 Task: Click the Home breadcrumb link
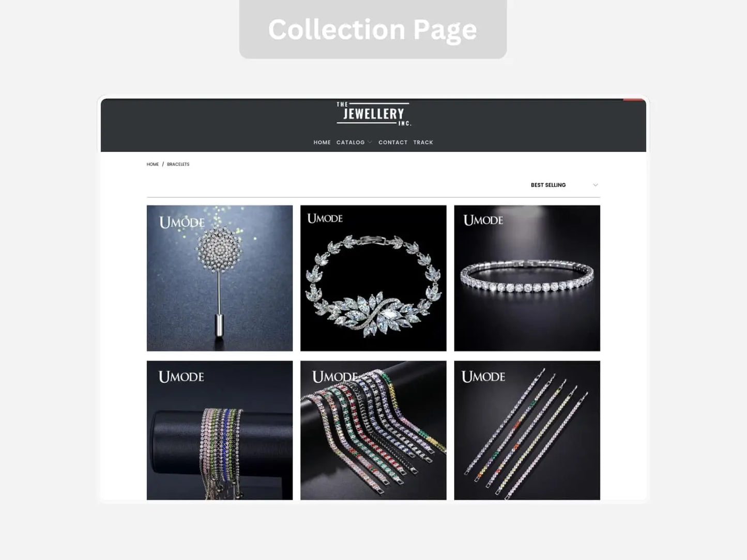click(153, 164)
